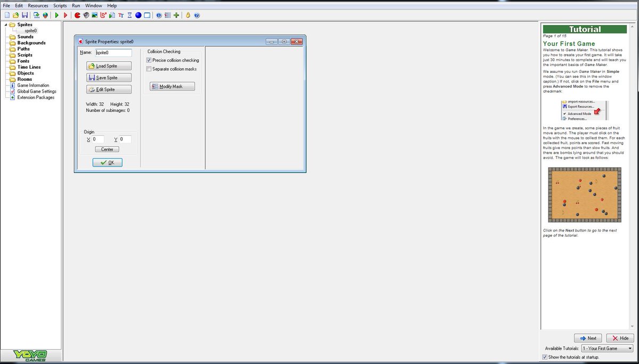Open Extension Packages tree item
This screenshot has height=364, width=639.
point(36,97)
